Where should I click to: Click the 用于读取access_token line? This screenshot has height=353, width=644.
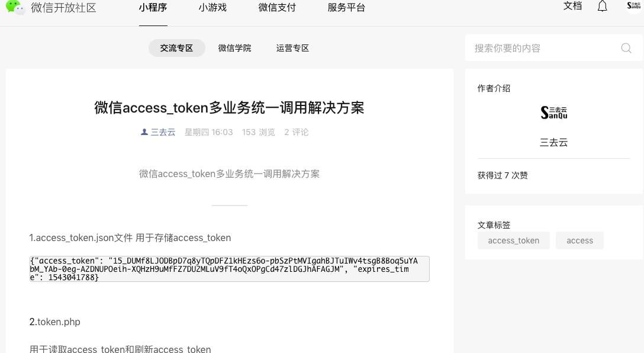pyautogui.click(x=120, y=349)
